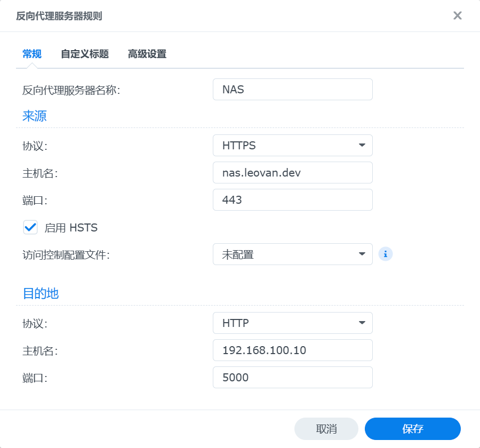Click the destination port field showing 5000

click(292, 377)
